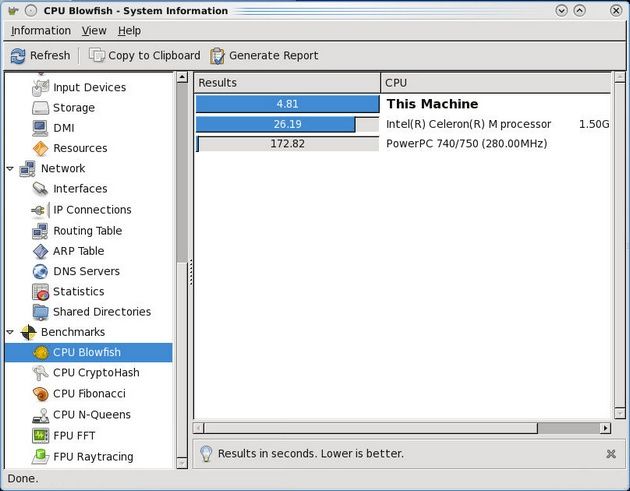Click the CPU column header
This screenshot has width=630, height=491.
pos(496,83)
